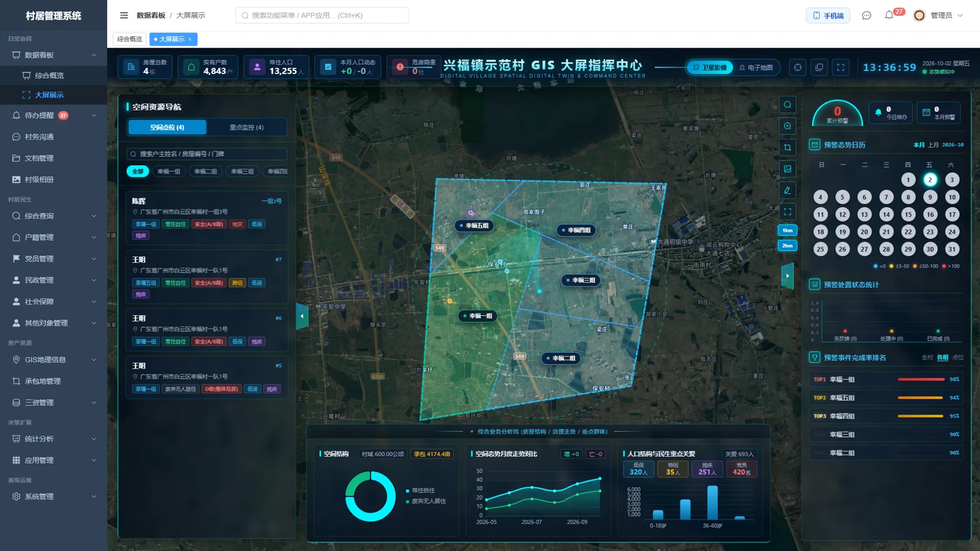Viewport: 980px width, 551px height.
Task: Click the 幸福五组 94% progress bar
Action: click(920, 398)
